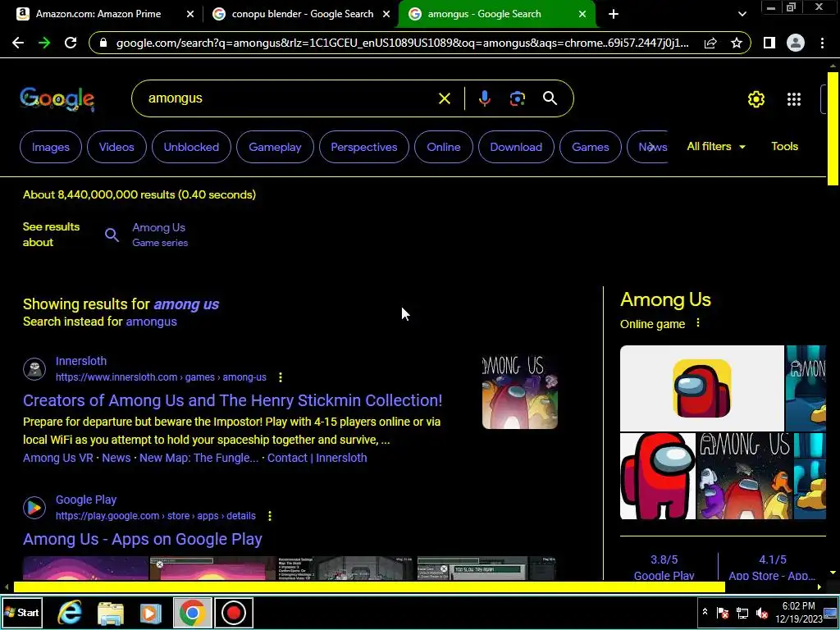Open the Windows Start button
Image resolution: width=840 pixels, height=630 pixels.
tap(21, 613)
